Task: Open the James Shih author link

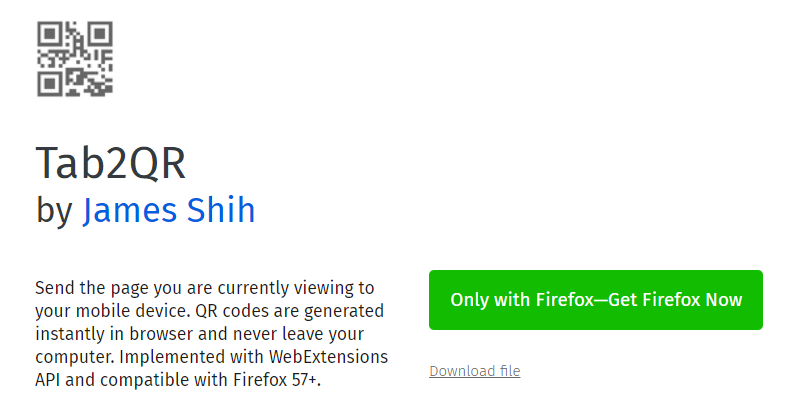Action: pos(169,210)
